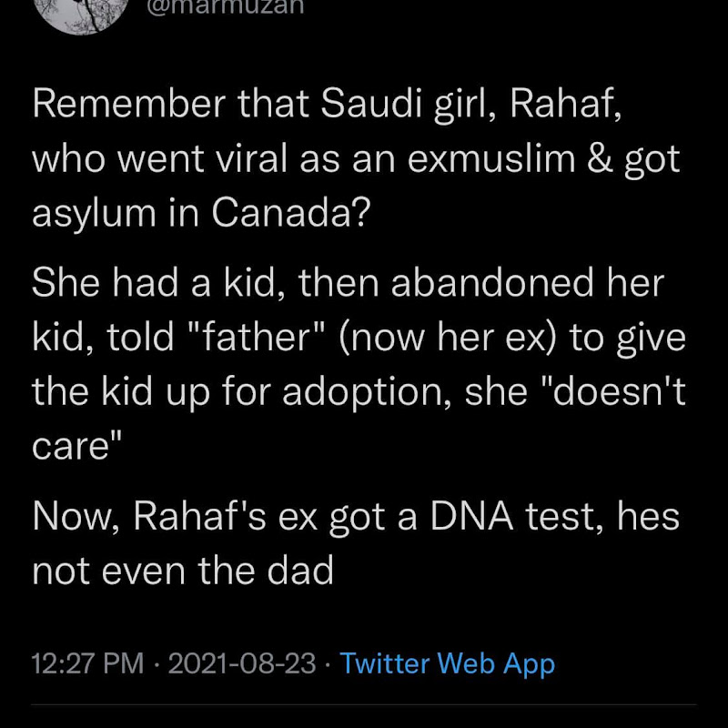Click the divider line below the timestamp
728x728 pixels.
364,703
